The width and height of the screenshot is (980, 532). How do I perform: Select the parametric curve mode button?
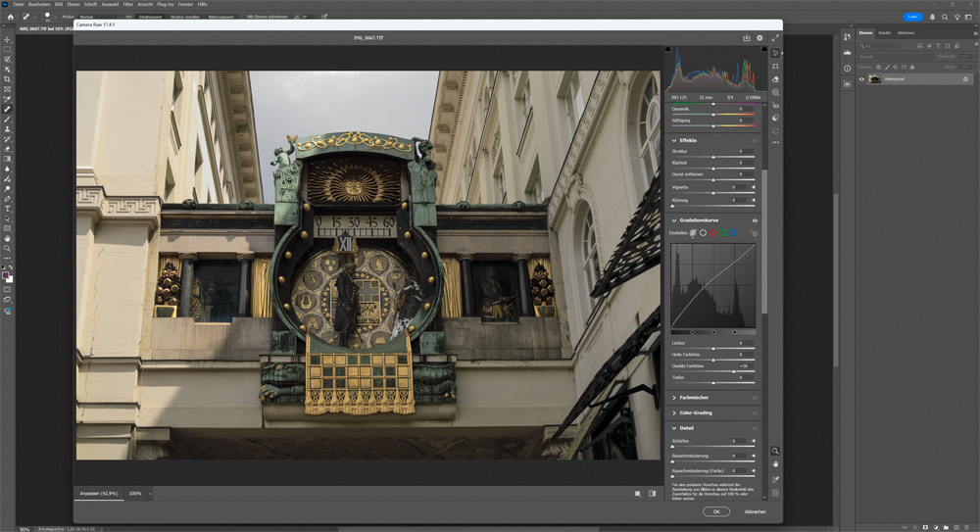click(693, 232)
